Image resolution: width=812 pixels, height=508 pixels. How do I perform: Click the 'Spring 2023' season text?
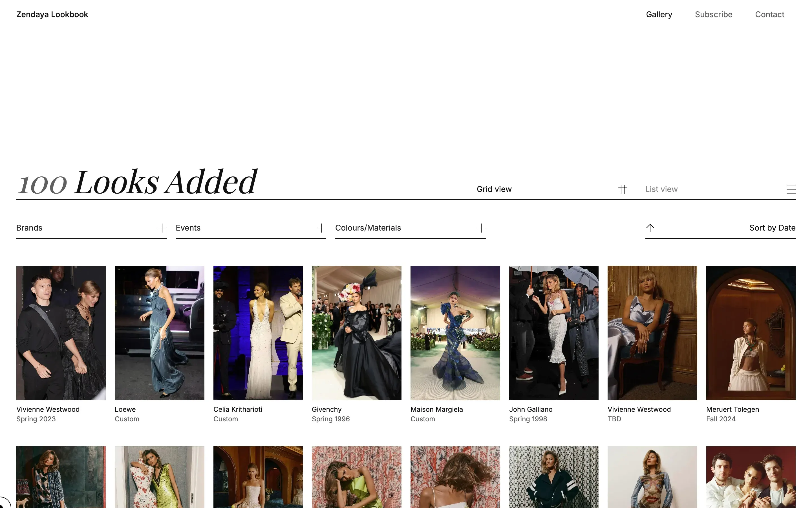[x=36, y=419]
